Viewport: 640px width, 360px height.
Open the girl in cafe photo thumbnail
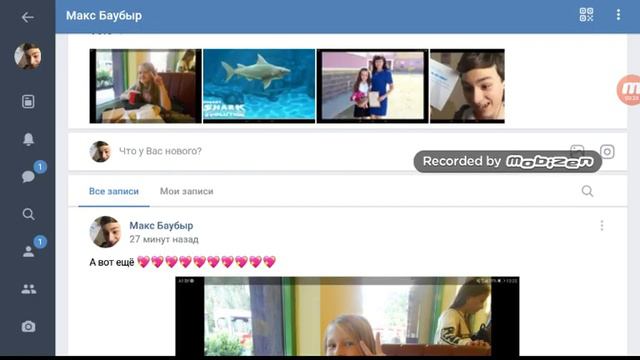pyautogui.click(x=146, y=86)
